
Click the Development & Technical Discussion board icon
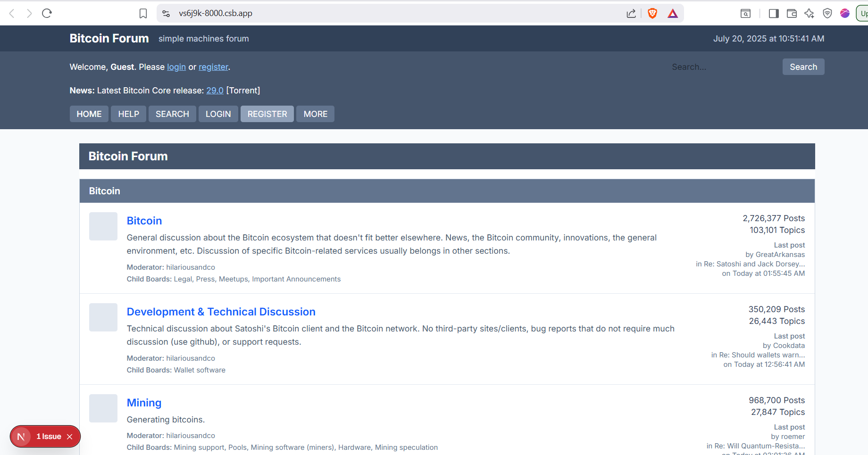[103, 317]
